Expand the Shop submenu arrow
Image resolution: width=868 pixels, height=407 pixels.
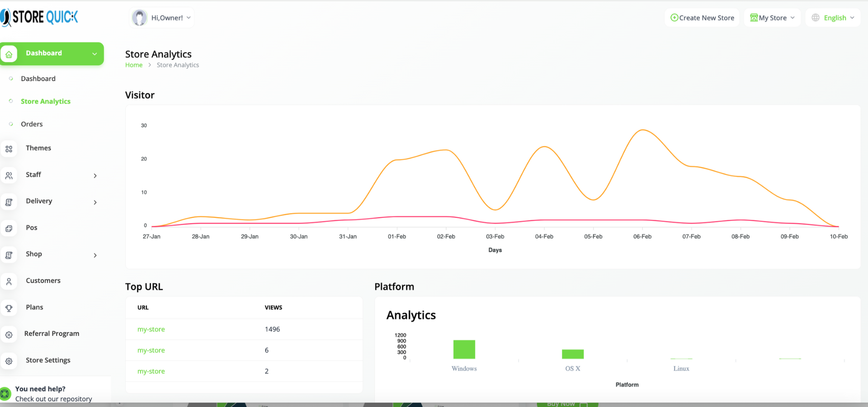95,255
